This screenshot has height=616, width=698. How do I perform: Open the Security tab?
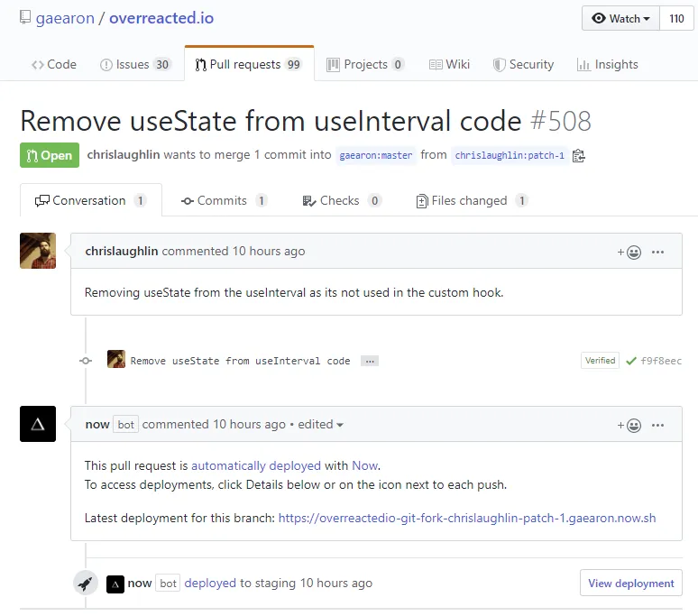(523, 65)
